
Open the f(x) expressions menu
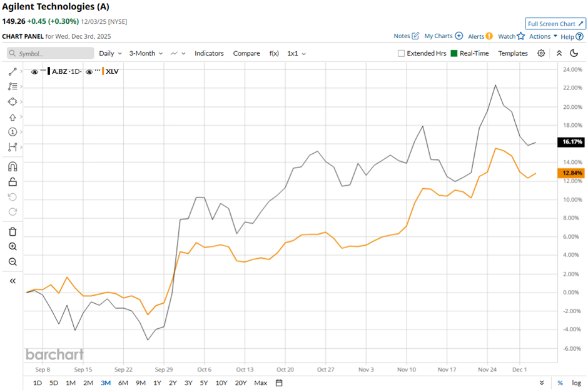274,53
